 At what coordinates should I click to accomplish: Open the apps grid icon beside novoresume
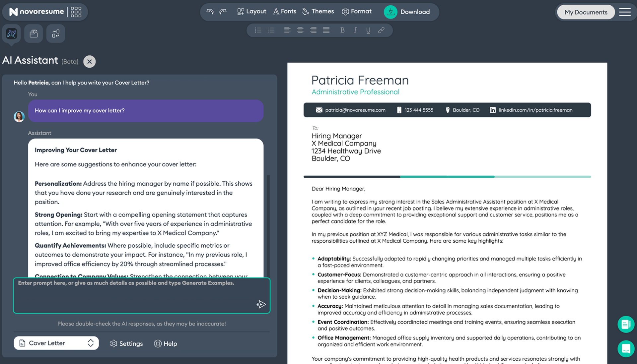[76, 12]
